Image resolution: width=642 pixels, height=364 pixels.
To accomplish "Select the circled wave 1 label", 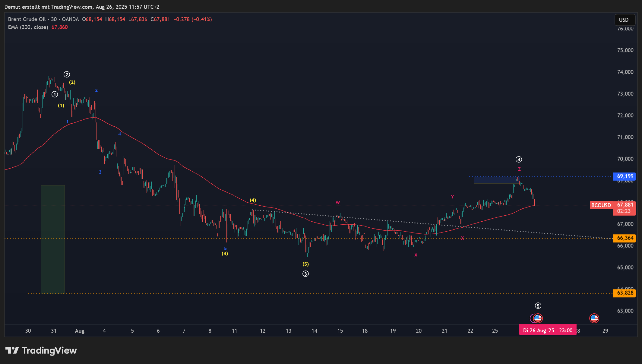I will (x=55, y=94).
